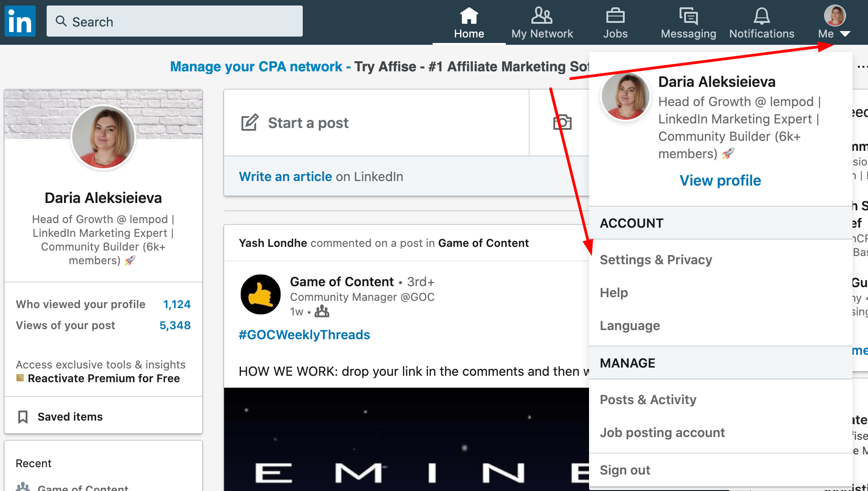This screenshot has height=491, width=868.
Task: Click the Recent heading in sidebar
Action: 33,464
